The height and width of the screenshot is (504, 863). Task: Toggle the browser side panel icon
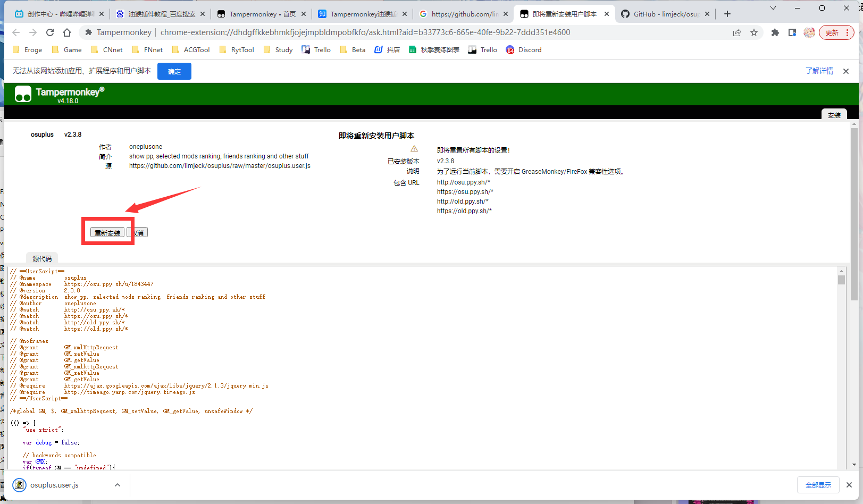[x=792, y=32]
